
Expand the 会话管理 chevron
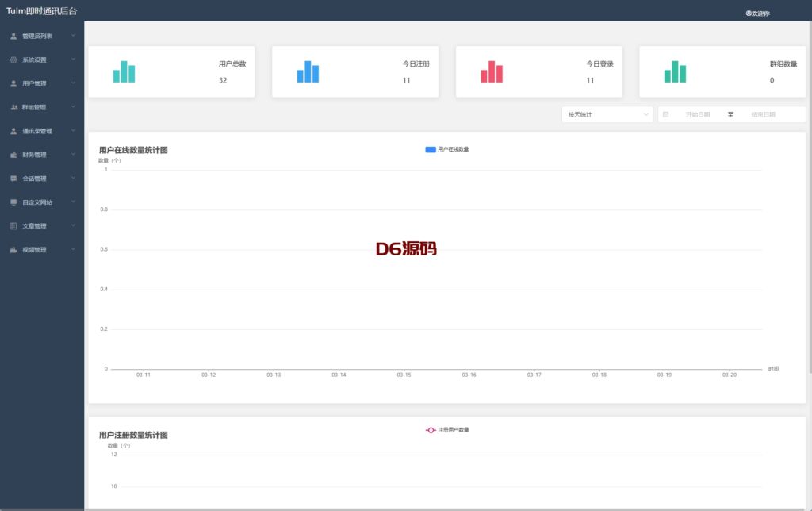73,178
